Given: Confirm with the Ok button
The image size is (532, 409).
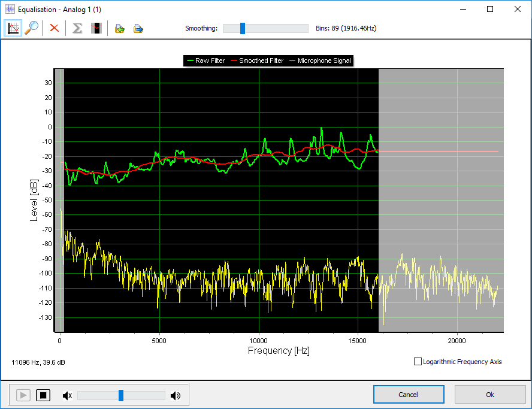Looking at the screenshot, I should click(x=490, y=395).
